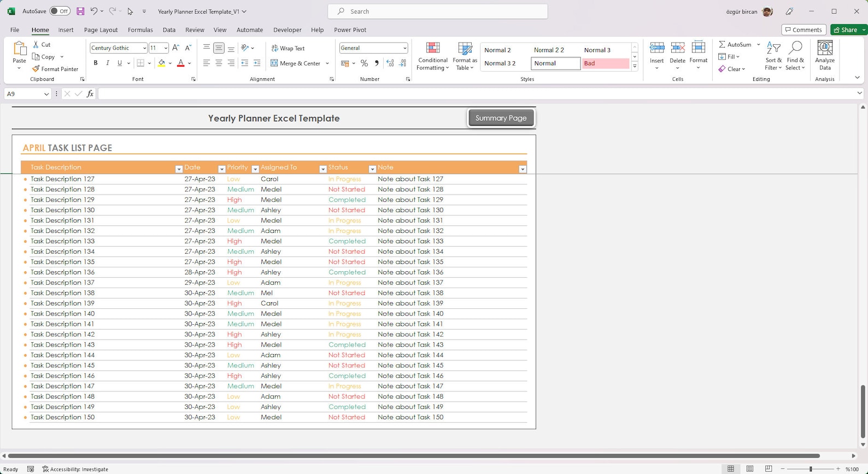Click the Search box in title bar
The image size is (868, 474).
tap(438, 11)
